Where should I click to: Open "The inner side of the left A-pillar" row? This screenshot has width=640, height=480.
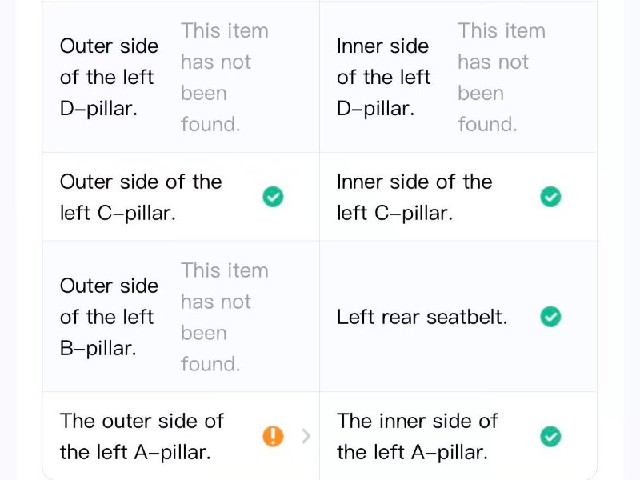[x=458, y=436]
